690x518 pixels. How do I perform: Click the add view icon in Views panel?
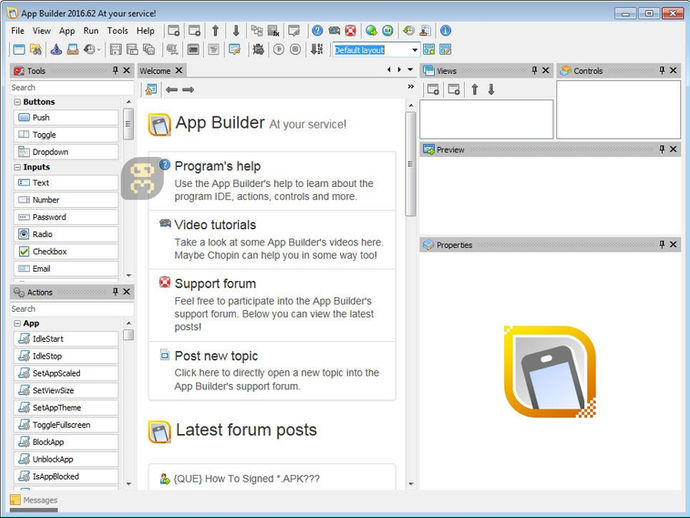coord(433,90)
